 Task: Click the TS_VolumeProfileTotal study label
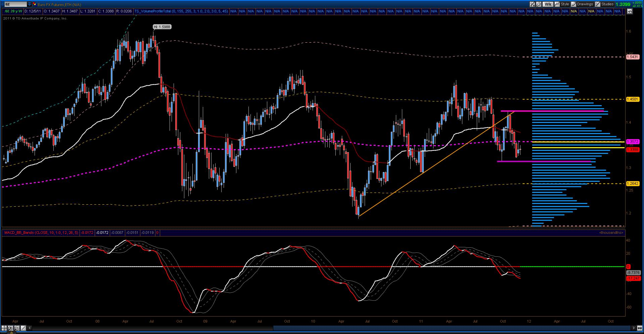181,11
